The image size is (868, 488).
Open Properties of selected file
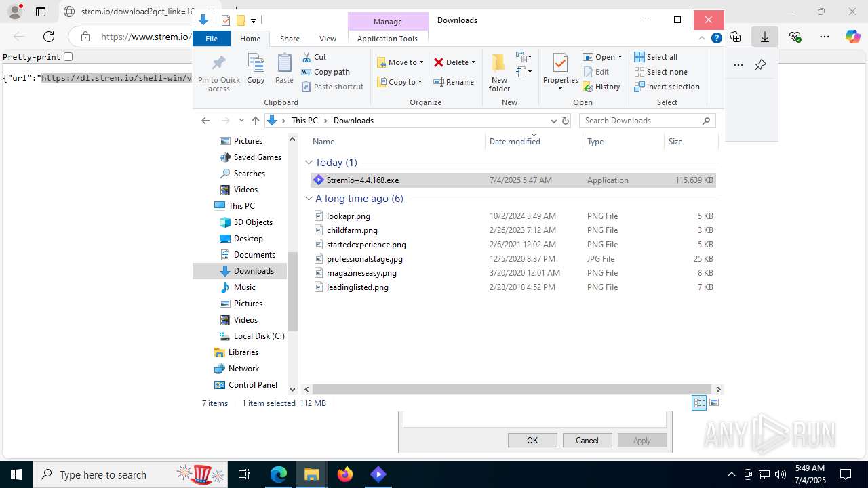560,73
